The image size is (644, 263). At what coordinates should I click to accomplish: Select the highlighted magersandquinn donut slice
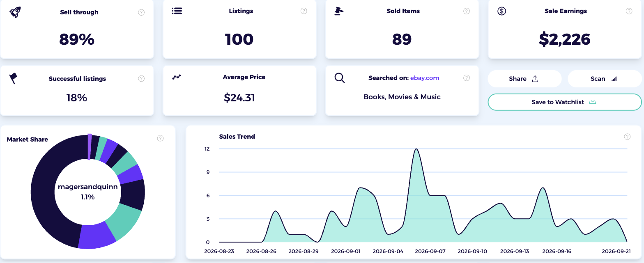click(90, 146)
